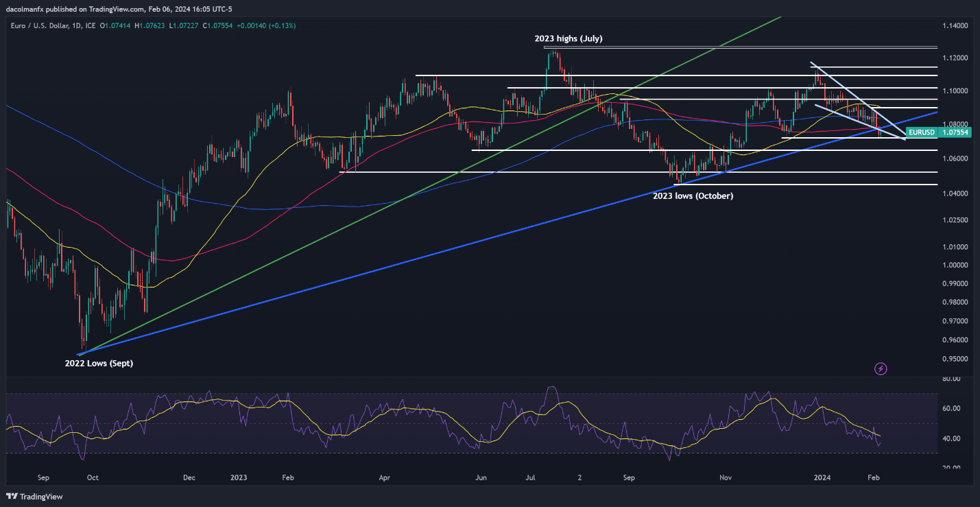Click the EURUSD symbol price tag
Viewport: 980px width, 507px height.
921,132
